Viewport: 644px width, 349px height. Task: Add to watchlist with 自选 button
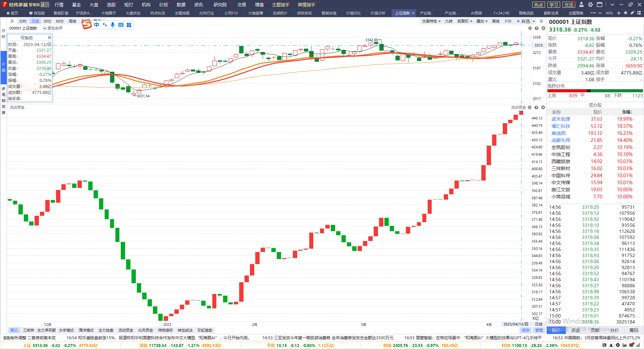click(523, 21)
